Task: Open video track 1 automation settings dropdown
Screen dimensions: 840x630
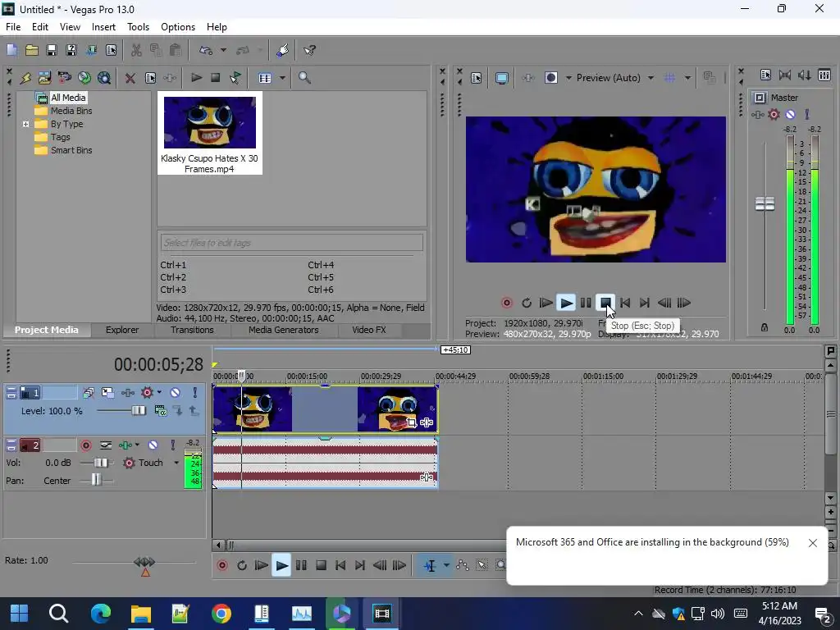Action: tap(159, 393)
